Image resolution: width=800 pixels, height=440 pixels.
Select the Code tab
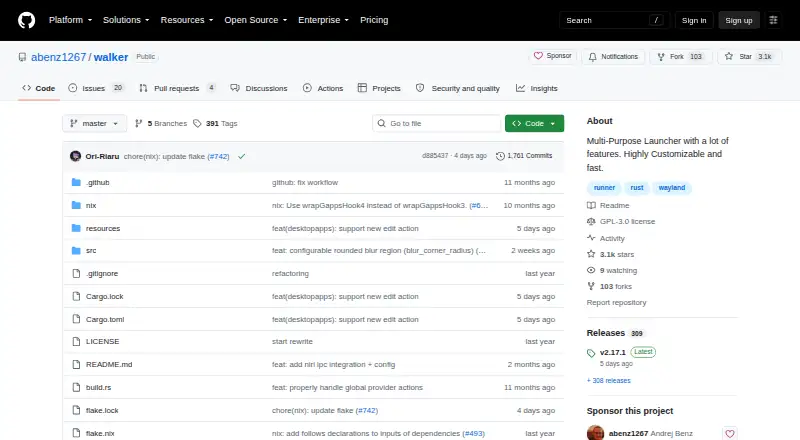coord(39,88)
